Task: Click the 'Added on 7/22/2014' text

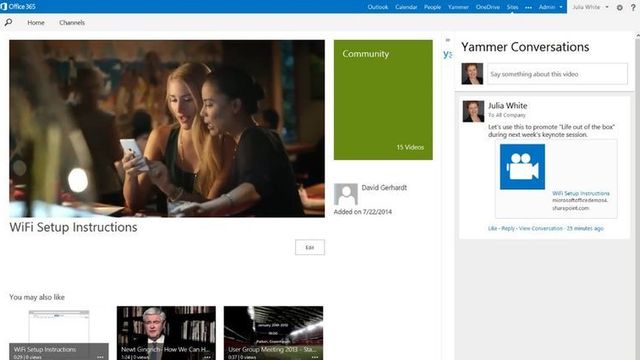Action: (x=363, y=212)
